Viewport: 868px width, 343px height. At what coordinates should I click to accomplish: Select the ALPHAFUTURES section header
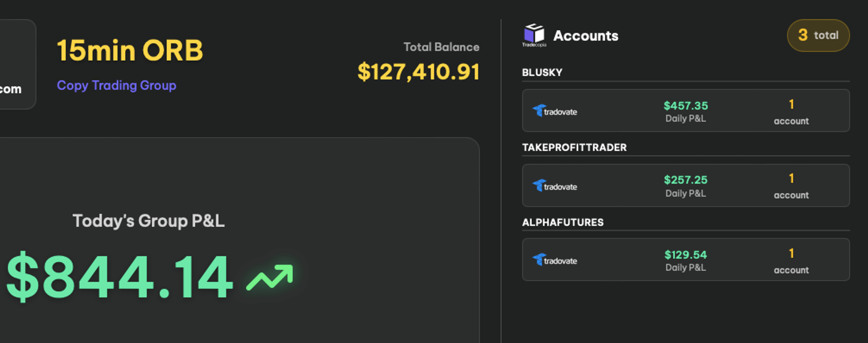pyautogui.click(x=563, y=222)
